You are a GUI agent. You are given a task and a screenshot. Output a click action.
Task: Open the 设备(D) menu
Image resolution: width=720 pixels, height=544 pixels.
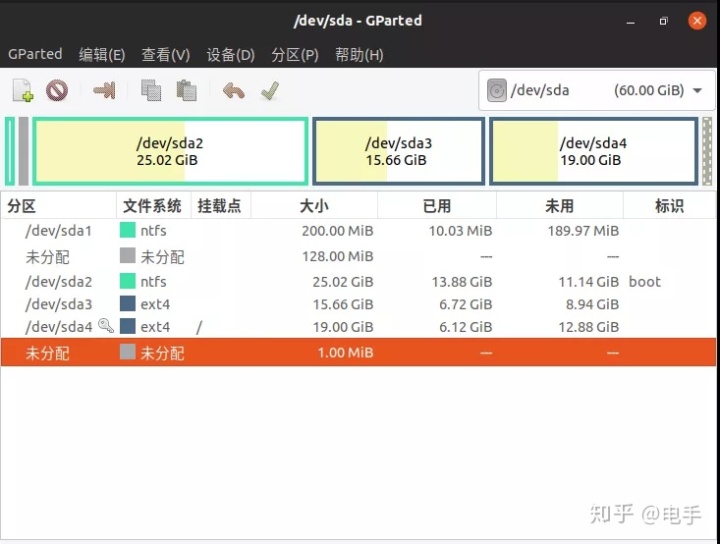tap(231, 55)
